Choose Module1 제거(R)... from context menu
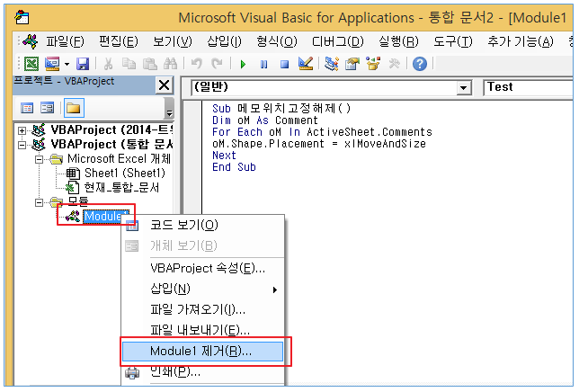Image resolution: width=579 pixels, height=392 pixels. click(x=203, y=351)
